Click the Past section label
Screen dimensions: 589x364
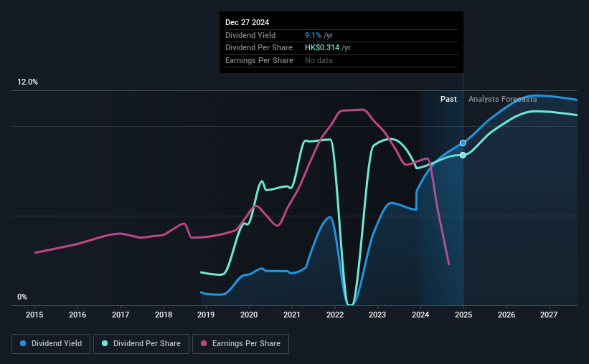coord(448,99)
